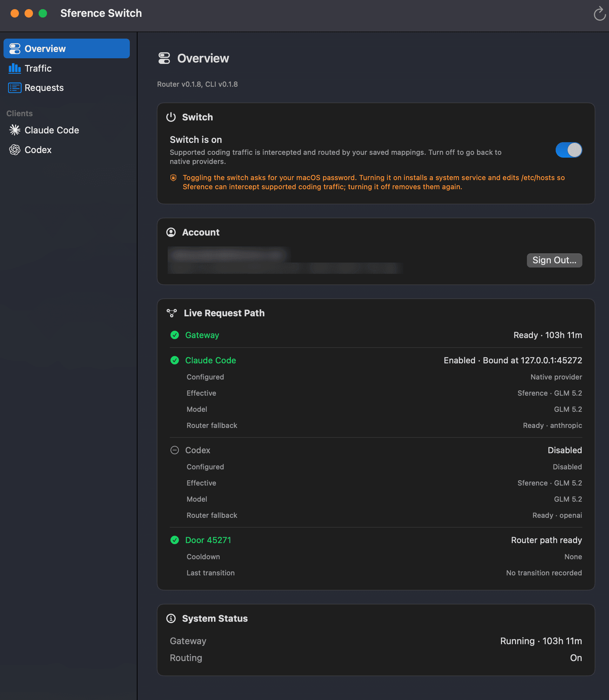Click the Gateway label in Live Request Path
The width and height of the screenshot is (609, 700).
[x=202, y=335]
